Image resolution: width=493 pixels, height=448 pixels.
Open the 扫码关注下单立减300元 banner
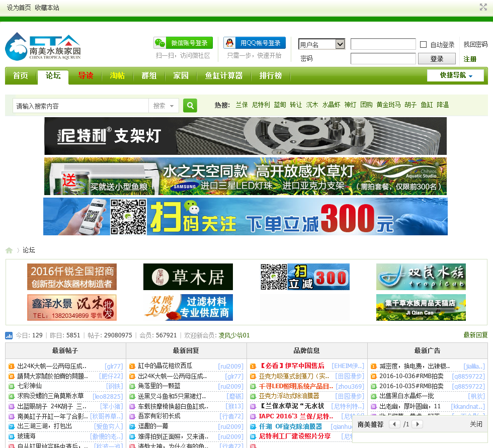(245, 217)
